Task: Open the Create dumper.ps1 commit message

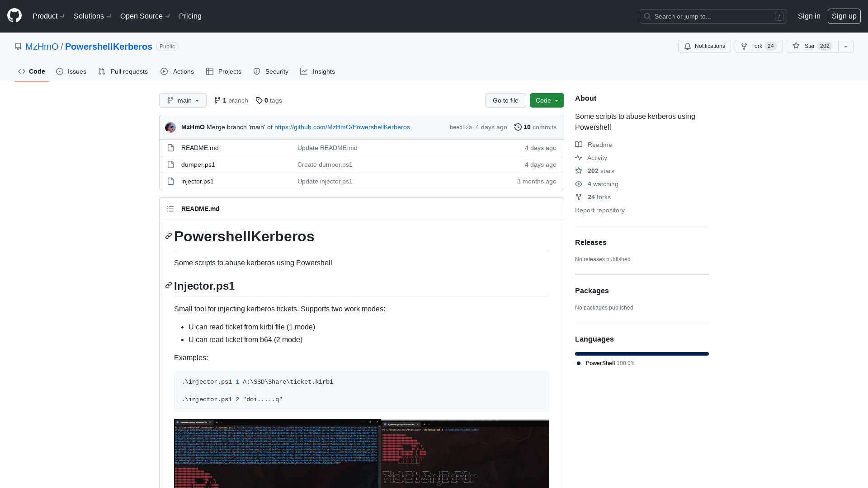Action: (325, 164)
